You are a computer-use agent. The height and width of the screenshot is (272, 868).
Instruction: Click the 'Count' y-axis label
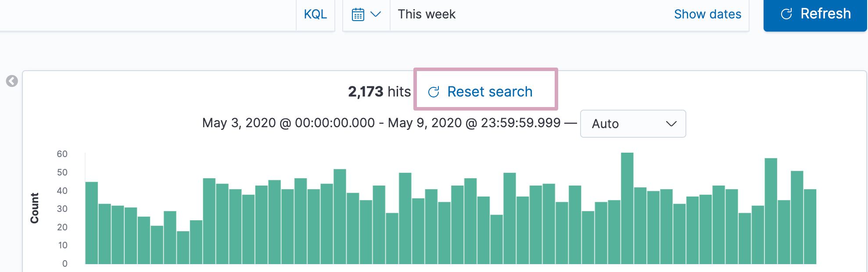pos(34,208)
